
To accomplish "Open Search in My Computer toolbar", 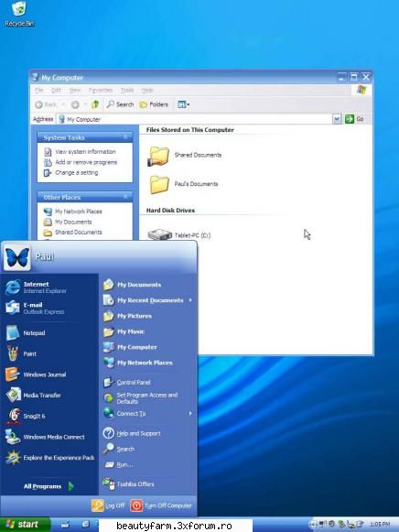I will (120, 104).
